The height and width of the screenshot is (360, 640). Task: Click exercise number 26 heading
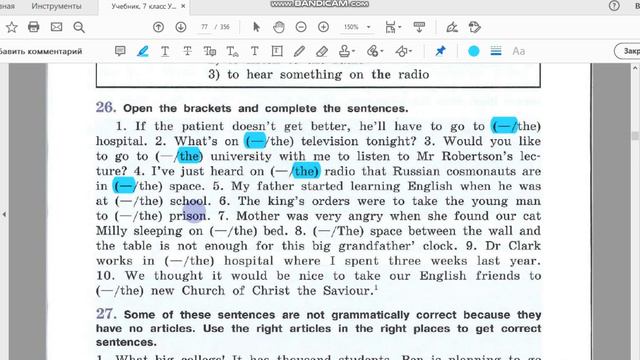pos(106,108)
